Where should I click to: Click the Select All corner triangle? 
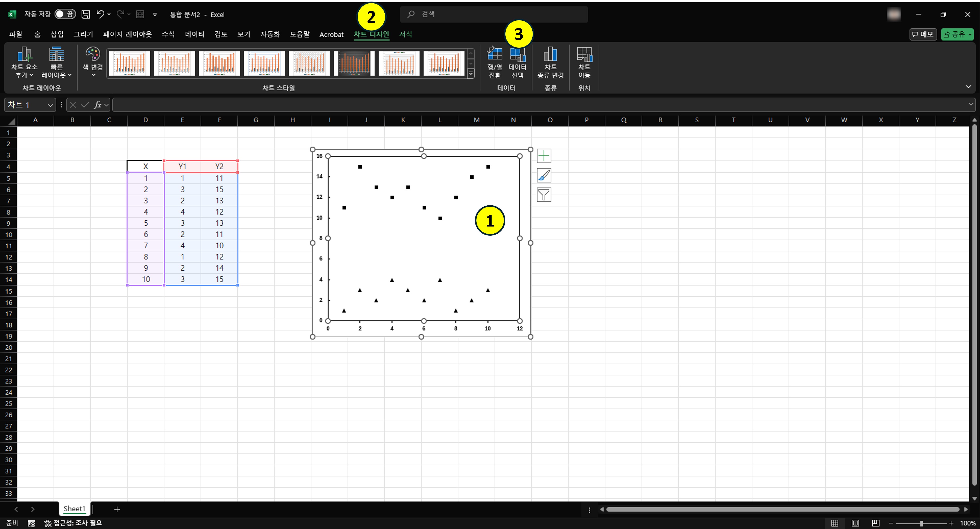11,121
